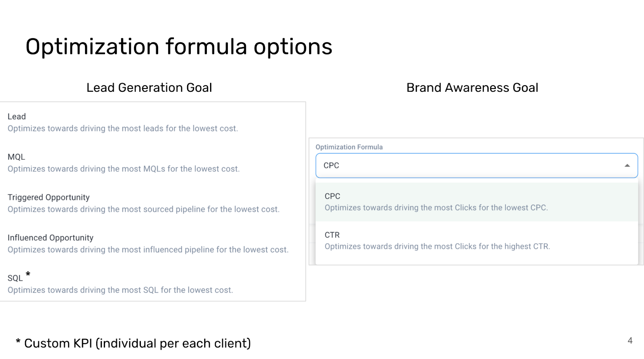Click the Optimization Formula field label
Viewport: 644px width, 359px height.
coord(349,147)
